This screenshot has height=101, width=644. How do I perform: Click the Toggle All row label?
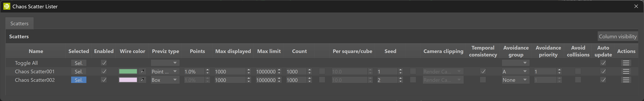pyautogui.click(x=26, y=63)
